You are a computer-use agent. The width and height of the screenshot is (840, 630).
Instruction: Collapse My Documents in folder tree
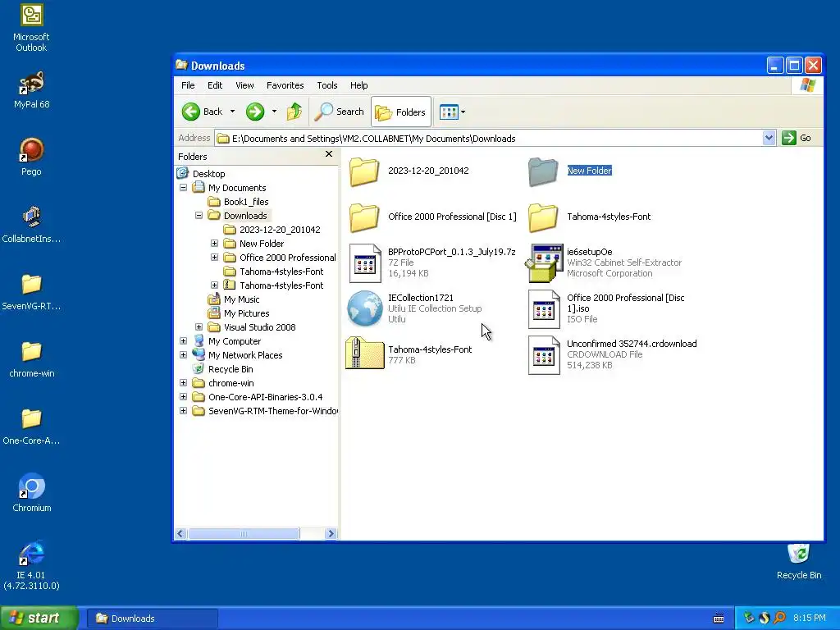[x=183, y=188]
